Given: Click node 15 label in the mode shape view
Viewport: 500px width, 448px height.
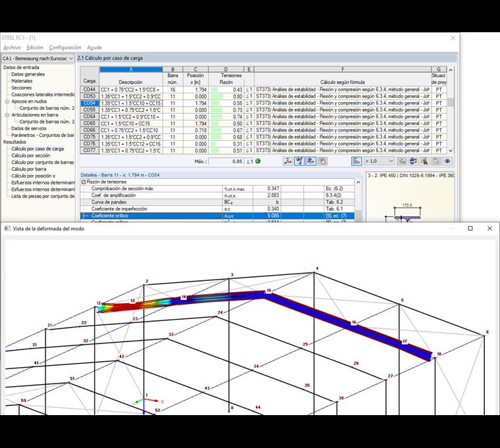Looking at the screenshot, I should (x=269, y=291).
